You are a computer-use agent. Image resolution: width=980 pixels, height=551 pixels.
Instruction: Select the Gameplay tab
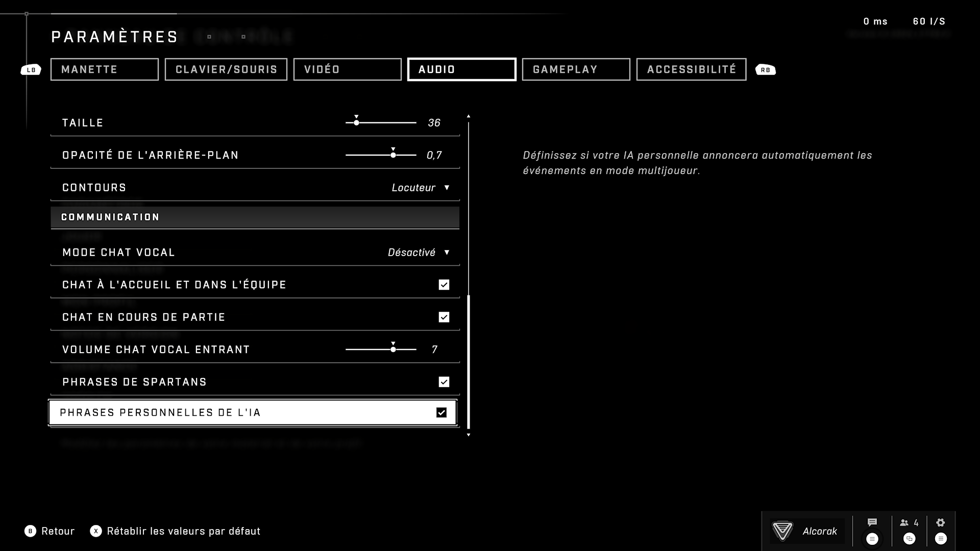pos(576,69)
